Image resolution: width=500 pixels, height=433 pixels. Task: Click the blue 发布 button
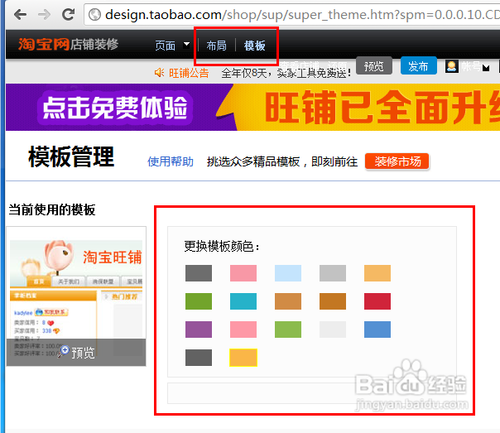[x=418, y=66]
